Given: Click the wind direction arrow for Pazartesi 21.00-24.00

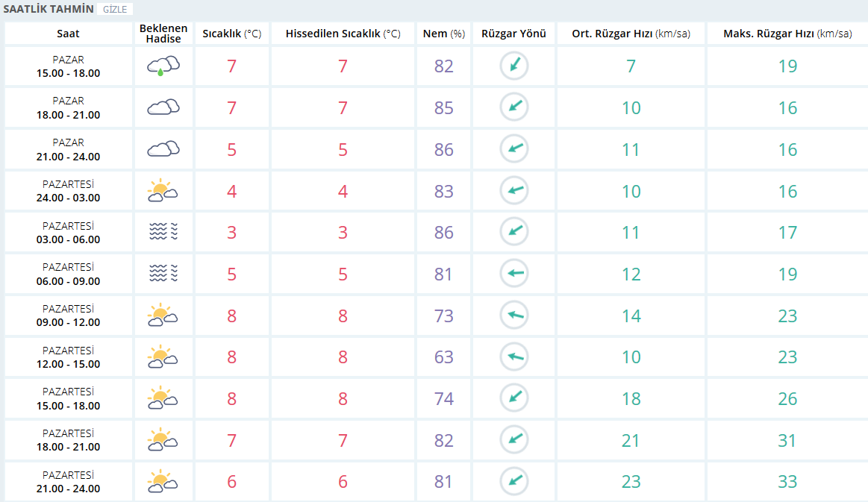Looking at the screenshot, I should [513, 481].
